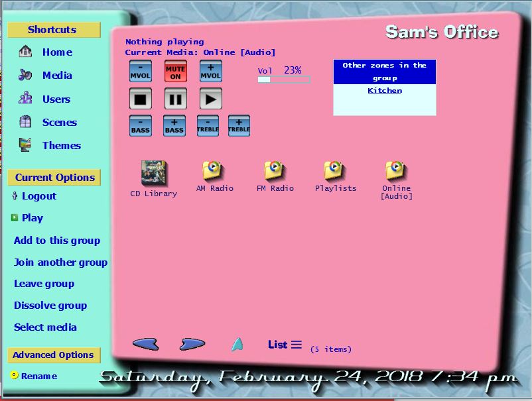Go back using the left navigation arrow
532x401 pixels.
click(146, 343)
